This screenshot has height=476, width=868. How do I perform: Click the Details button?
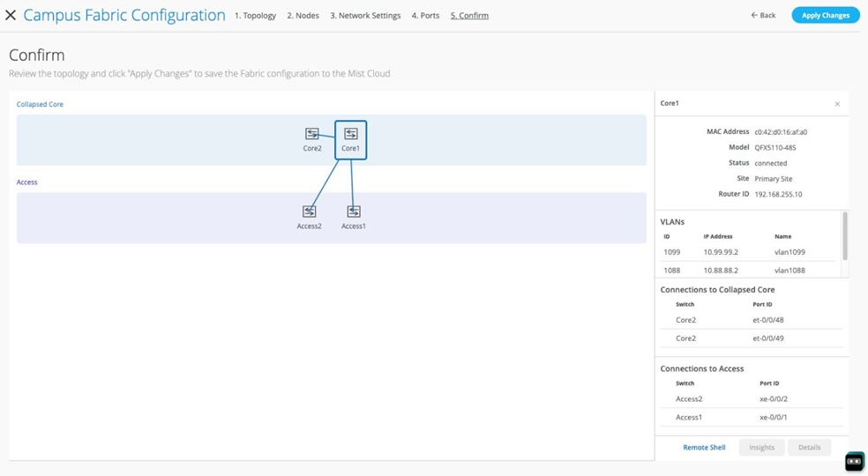coord(809,447)
